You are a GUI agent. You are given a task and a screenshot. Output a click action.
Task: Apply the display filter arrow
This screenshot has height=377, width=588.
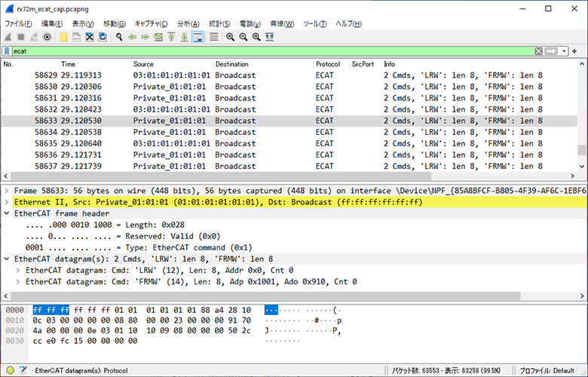click(551, 51)
